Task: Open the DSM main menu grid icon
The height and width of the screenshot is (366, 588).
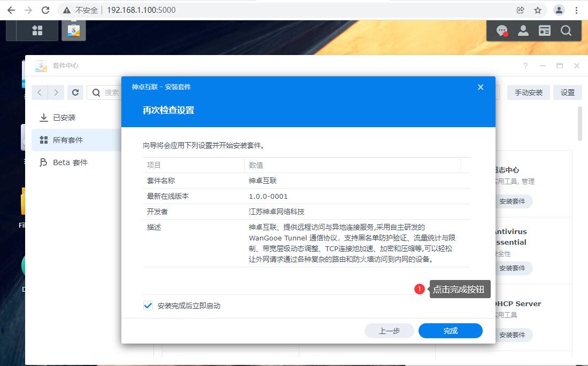Action: tap(37, 30)
